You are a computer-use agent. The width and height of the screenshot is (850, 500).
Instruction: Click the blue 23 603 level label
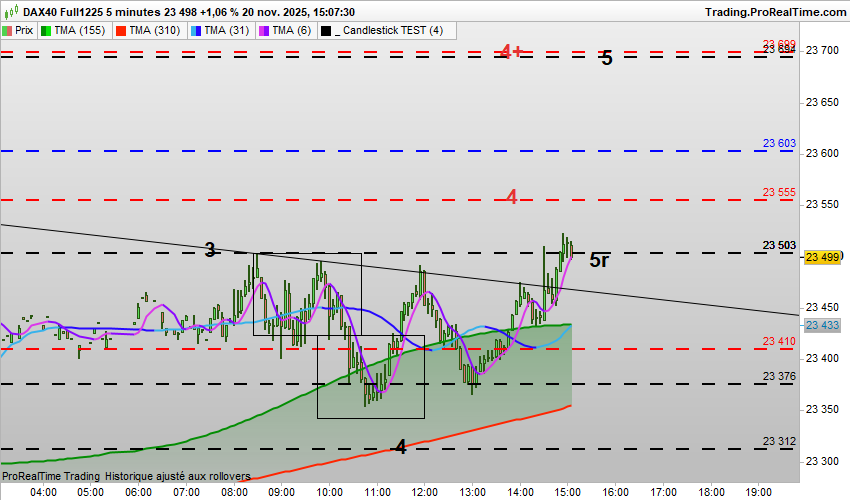(x=779, y=143)
